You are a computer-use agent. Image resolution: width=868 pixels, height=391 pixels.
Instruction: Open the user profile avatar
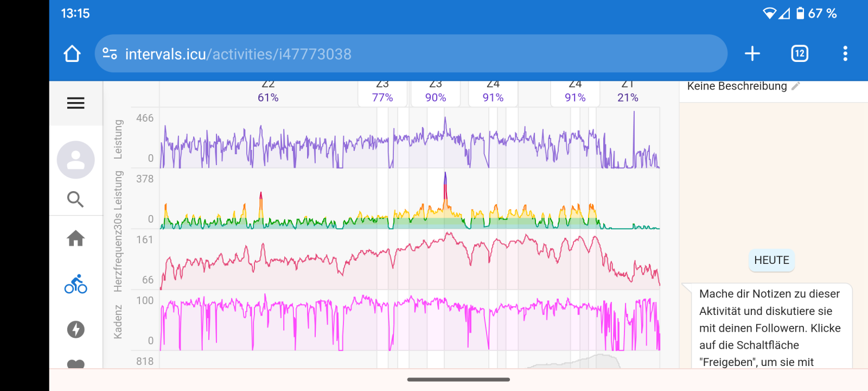[75, 160]
